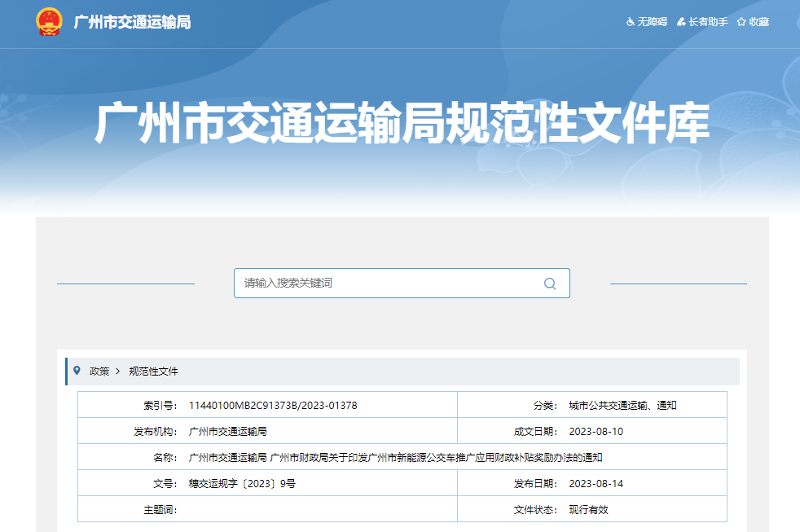Select the status value 现行有效
The height and width of the screenshot is (532, 800).
point(588,509)
